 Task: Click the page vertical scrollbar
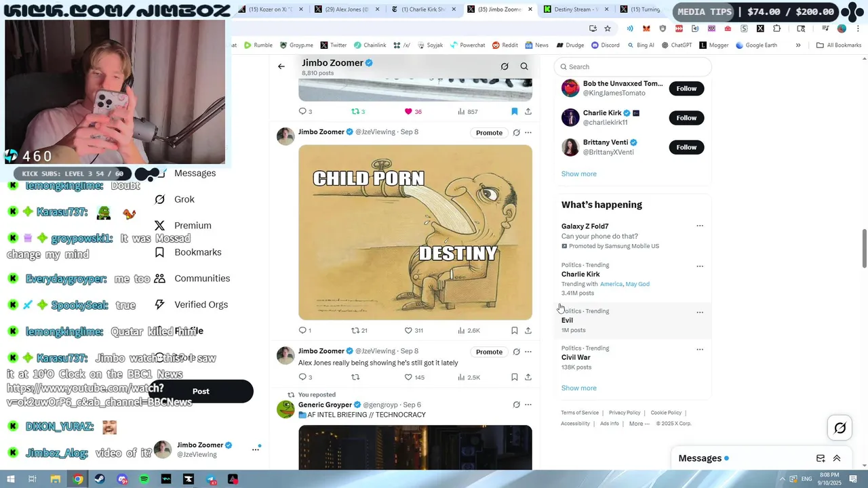coord(864,248)
